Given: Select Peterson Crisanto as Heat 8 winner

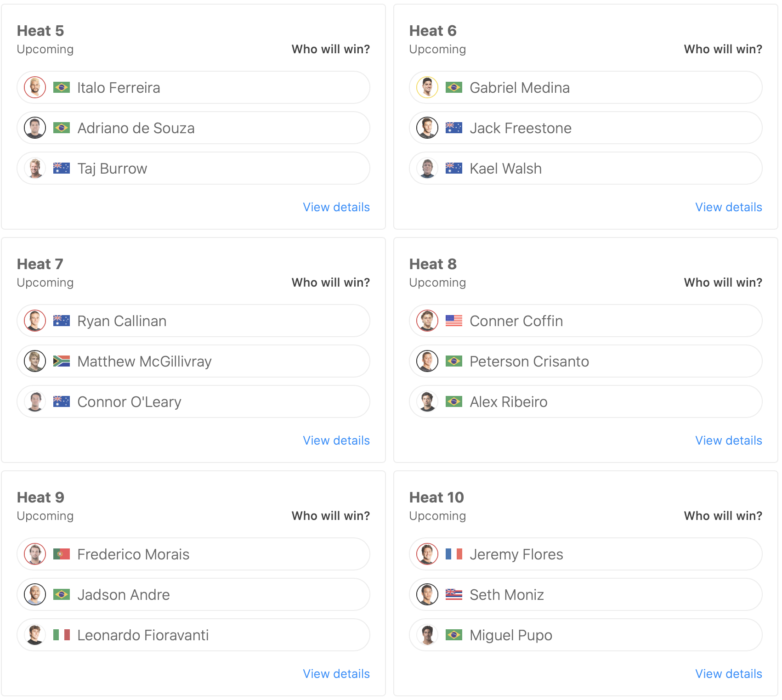Looking at the screenshot, I should pos(585,361).
